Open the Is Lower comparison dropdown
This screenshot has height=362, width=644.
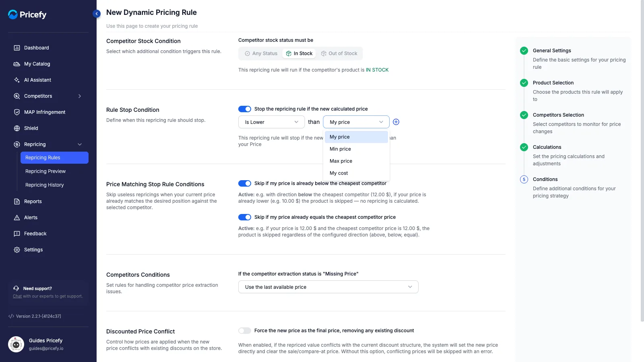(x=272, y=122)
